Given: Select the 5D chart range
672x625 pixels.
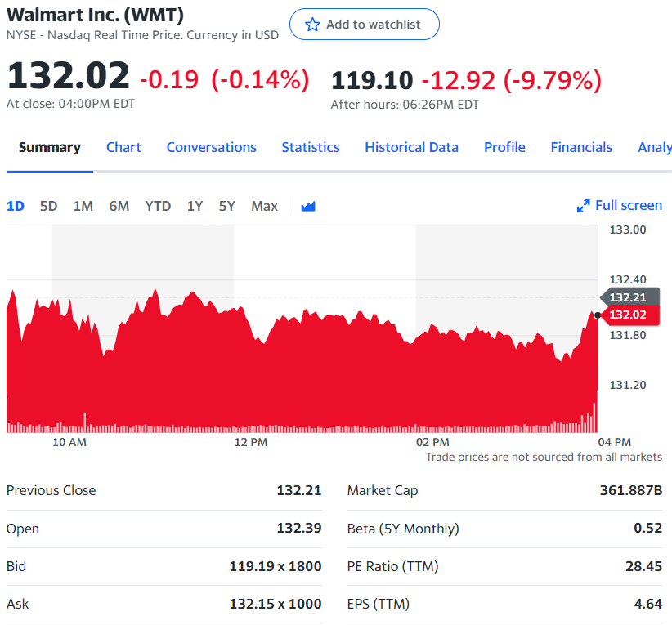Looking at the screenshot, I should (48, 207).
